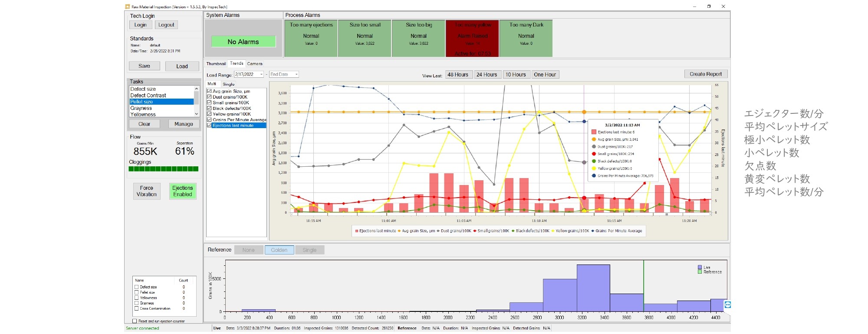Click the Create Report button
The width and height of the screenshot is (868, 334).
[706, 74]
